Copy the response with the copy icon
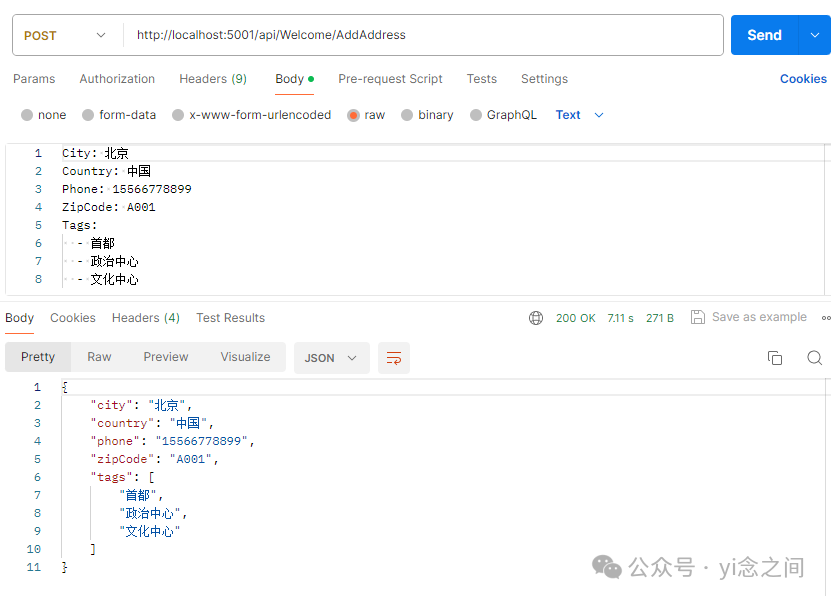 pos(775,358)
